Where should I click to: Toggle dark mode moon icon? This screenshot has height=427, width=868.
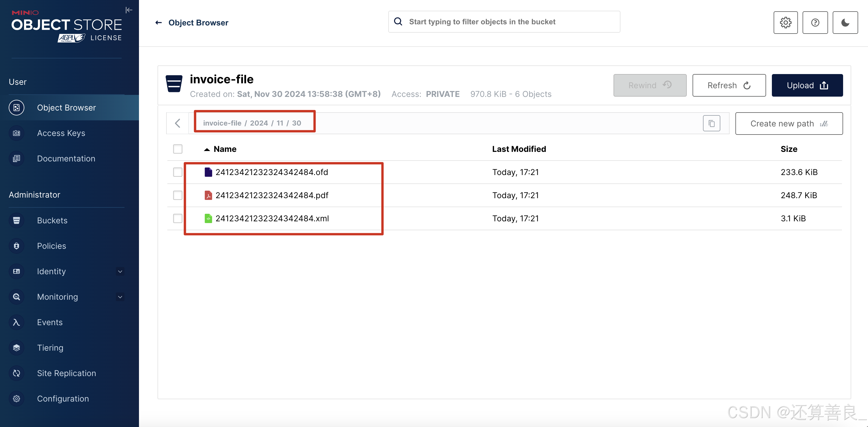tap(845, 23)
